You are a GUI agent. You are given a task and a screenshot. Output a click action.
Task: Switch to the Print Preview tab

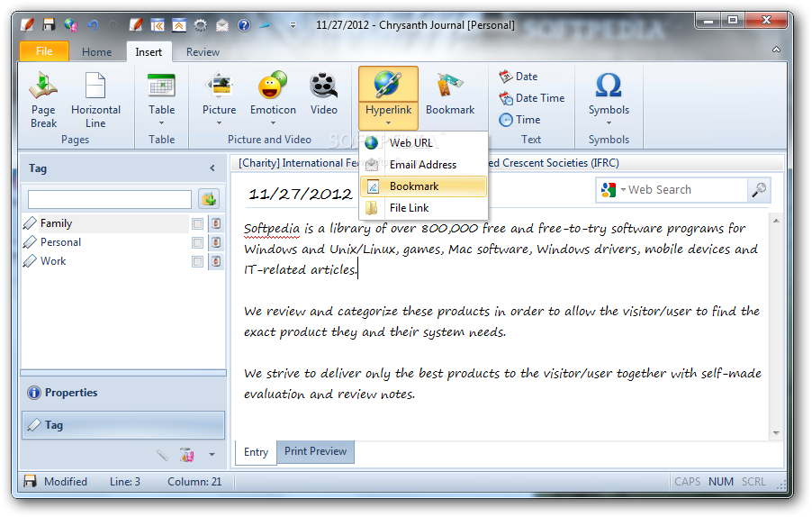[x=315, y=451]
